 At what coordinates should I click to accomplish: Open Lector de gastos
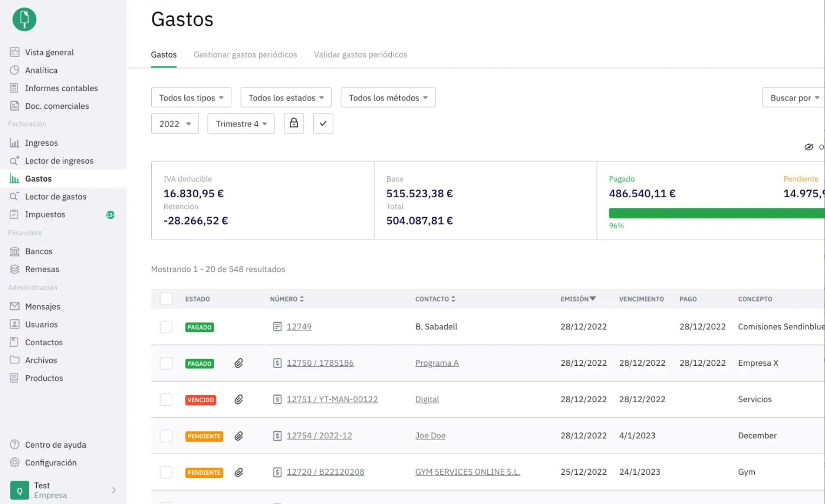click(x=55, y=196)
